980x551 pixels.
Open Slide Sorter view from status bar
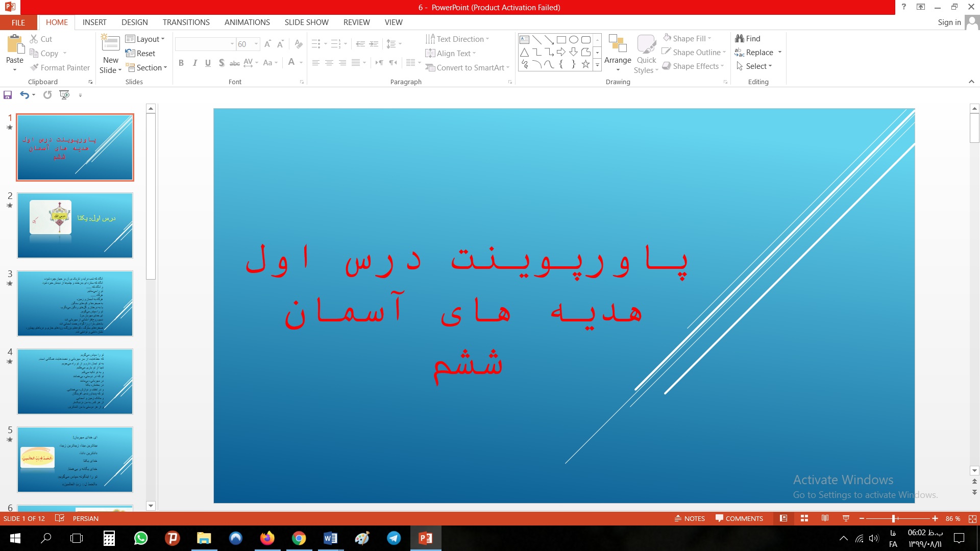pos(804,518)
